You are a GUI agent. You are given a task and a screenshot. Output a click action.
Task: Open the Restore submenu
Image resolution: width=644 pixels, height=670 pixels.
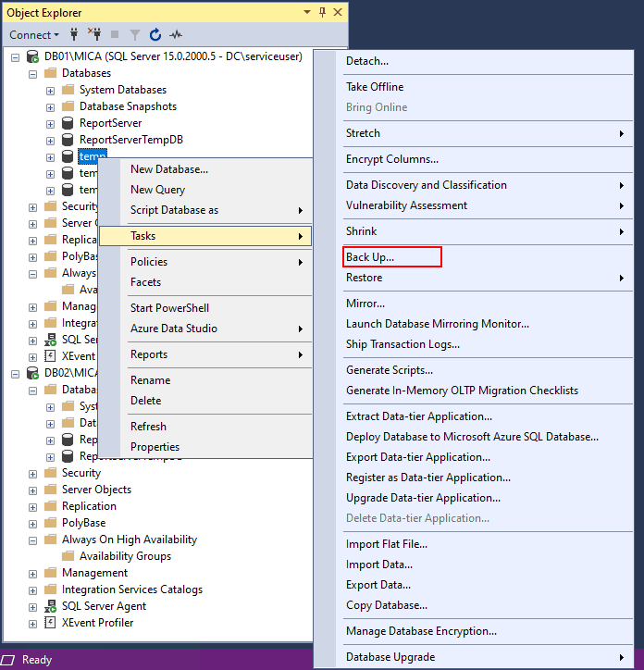coord(364,278)
